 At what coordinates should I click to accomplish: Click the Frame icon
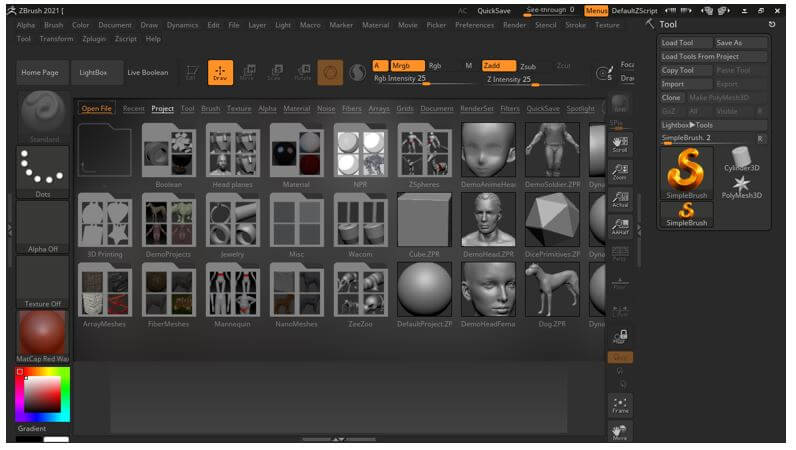click(x=620, y=405)
